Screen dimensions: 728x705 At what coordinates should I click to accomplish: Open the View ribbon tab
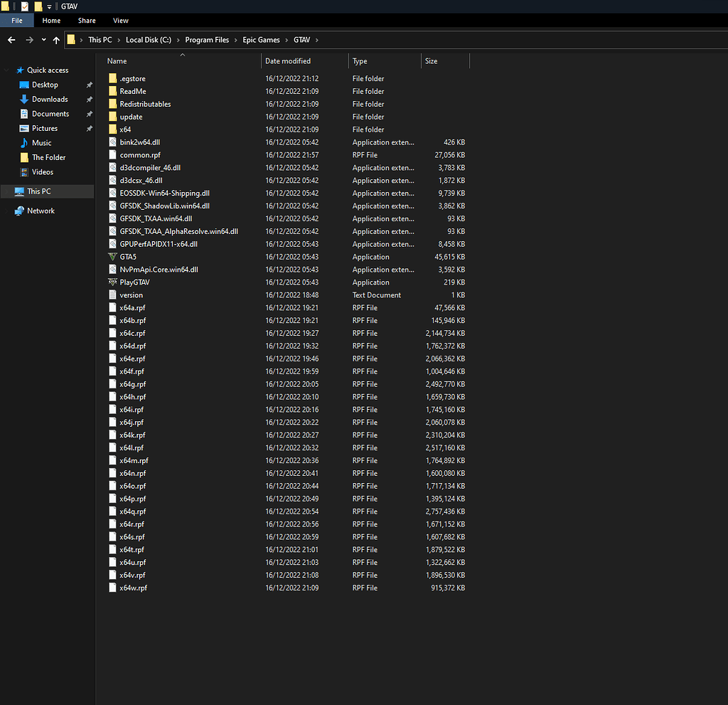coord(121,21)
